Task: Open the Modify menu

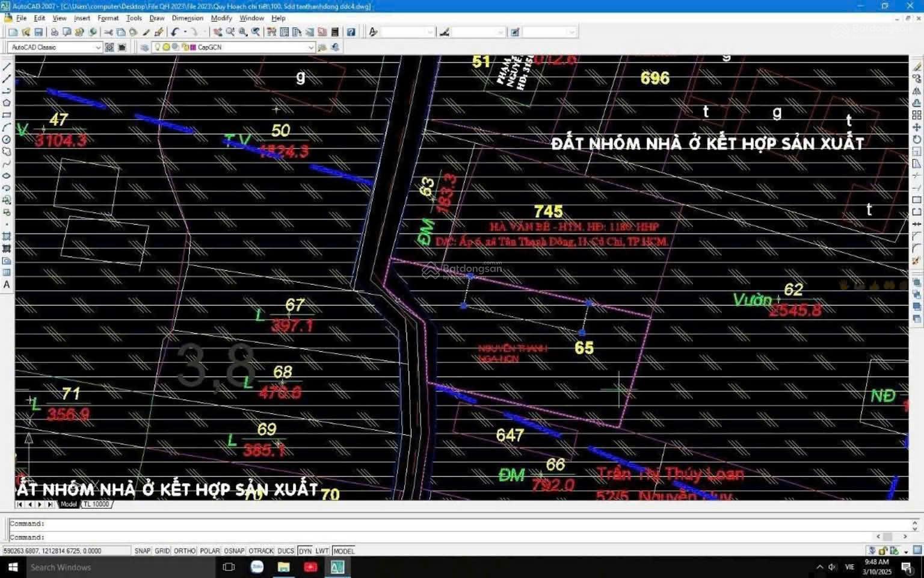Action: [x=221, y=18]
